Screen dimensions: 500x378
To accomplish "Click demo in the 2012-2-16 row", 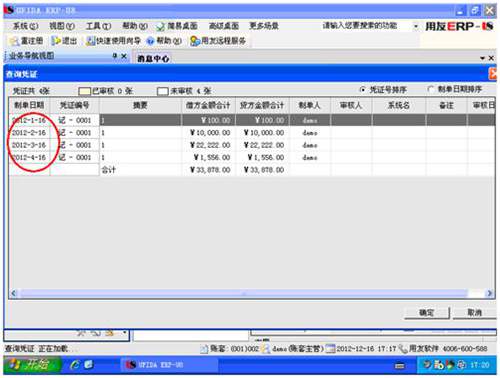I will (310, 133).
